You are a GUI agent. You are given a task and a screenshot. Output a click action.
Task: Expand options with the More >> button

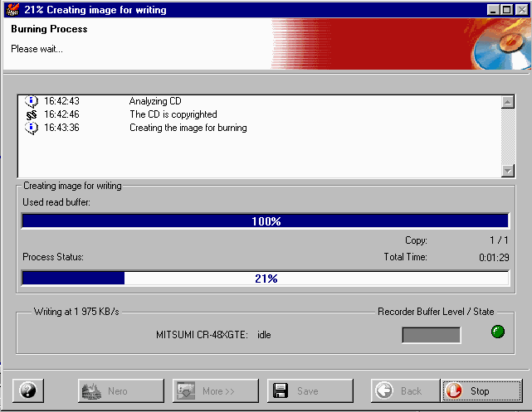click(215, 390)
